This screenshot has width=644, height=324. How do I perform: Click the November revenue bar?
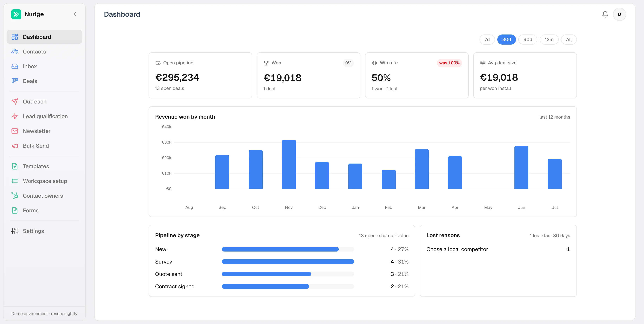(289, 164)
